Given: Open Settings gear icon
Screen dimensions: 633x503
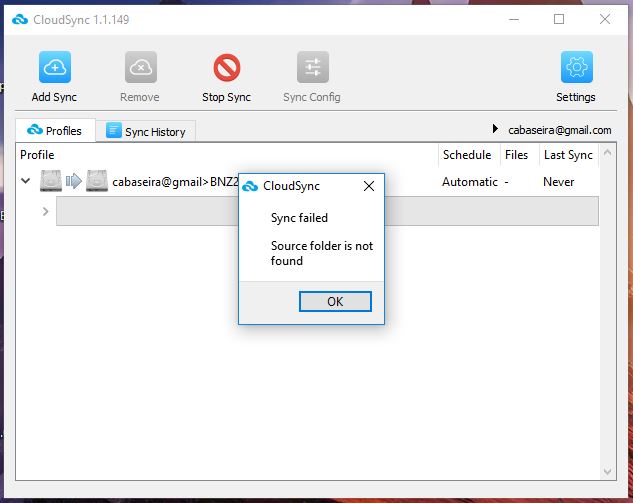Looking at the screenshot, I should click(576, 67).
